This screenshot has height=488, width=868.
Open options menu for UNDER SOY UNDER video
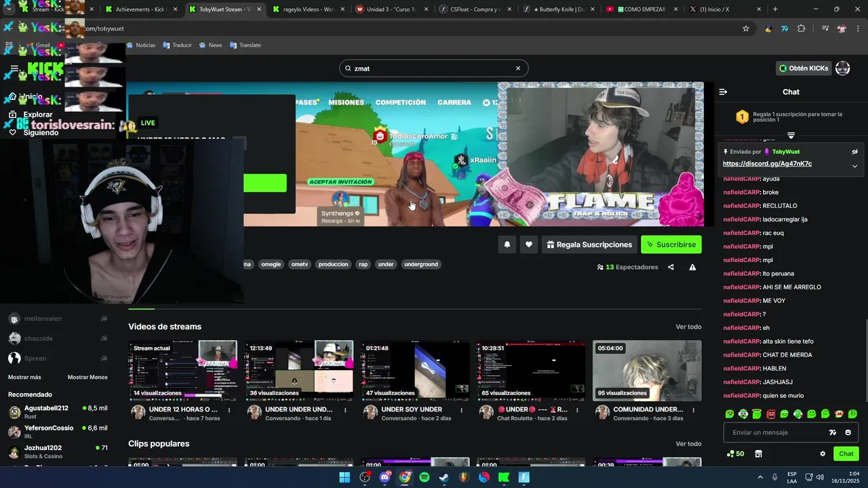[x=461, y=410]
